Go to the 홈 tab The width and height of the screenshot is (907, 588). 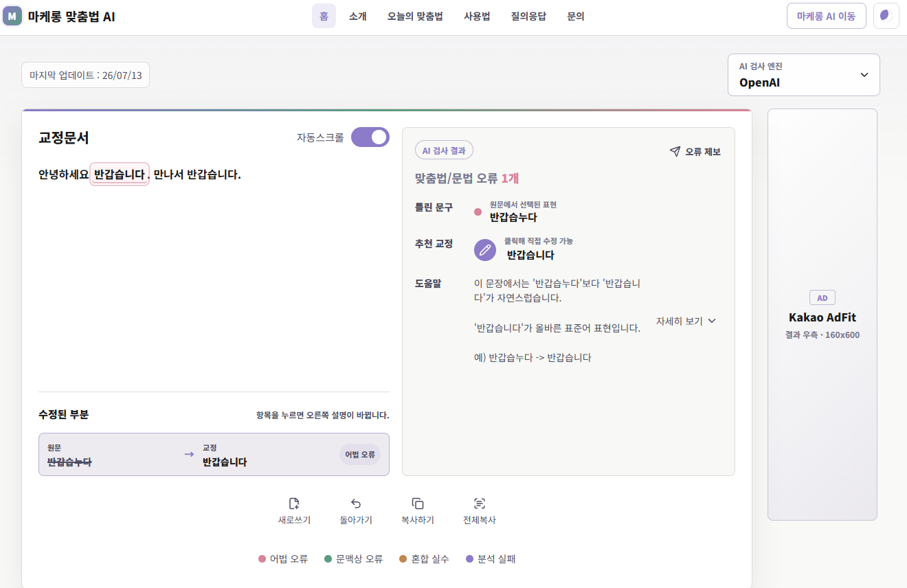pos(324,16)
